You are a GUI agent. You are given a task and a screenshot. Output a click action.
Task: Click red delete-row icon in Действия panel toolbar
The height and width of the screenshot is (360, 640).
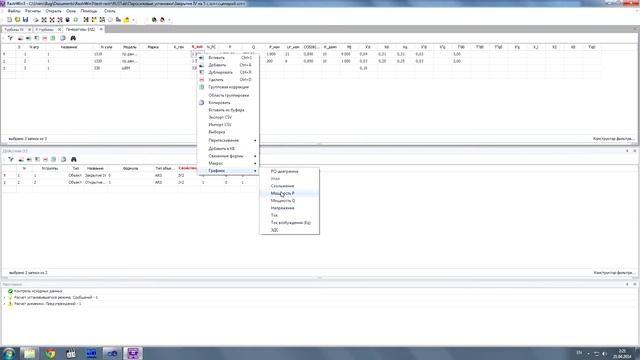(45, 159)
